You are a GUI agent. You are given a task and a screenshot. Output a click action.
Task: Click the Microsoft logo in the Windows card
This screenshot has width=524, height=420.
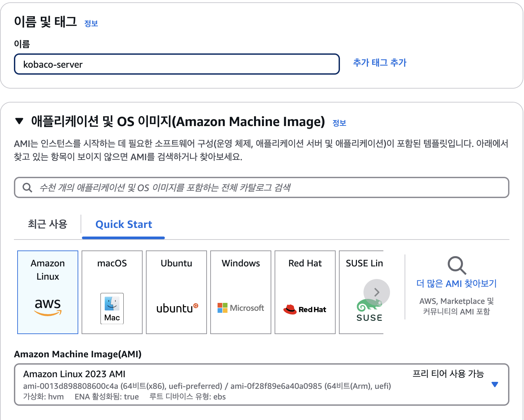(x=241, y=308)
